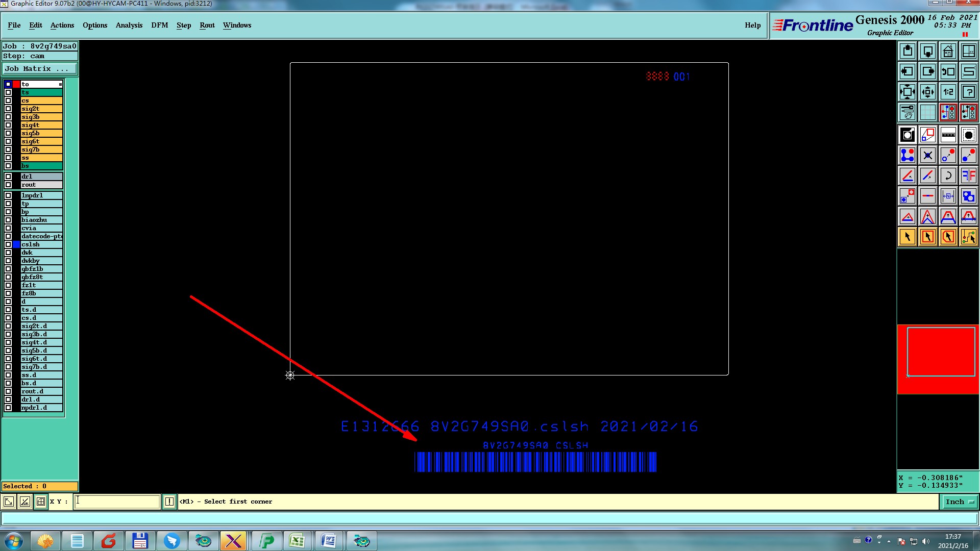Image resolution: width=980 pixels, height=551 pixels.
Task: Select the net-trace selection tool with green dots
Action: [x=968, y=237]
